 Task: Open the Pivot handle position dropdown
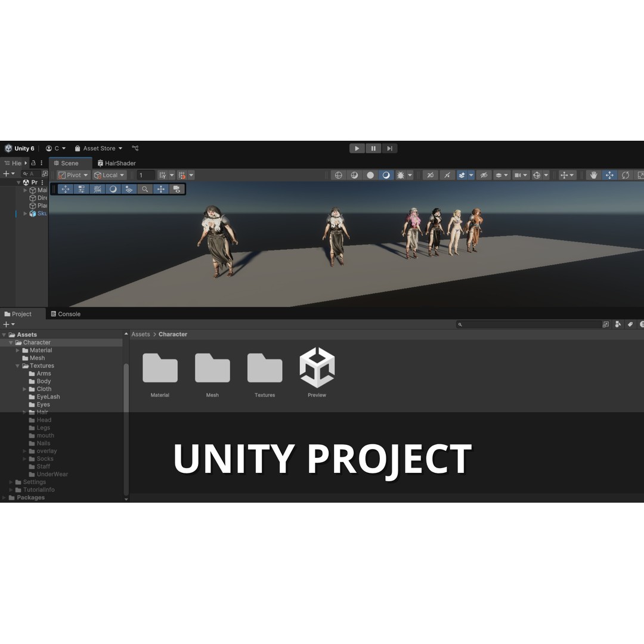[73, 175]
